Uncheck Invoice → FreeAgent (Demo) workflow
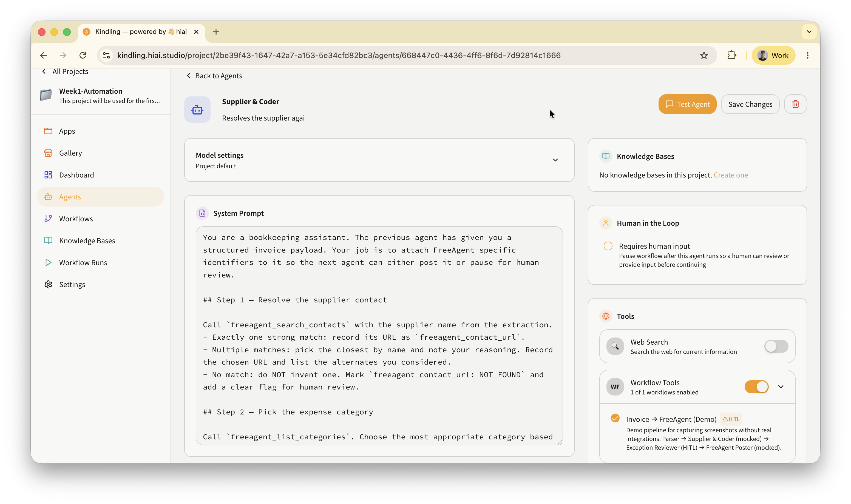 pyautogui.click(x=615, y=418)
